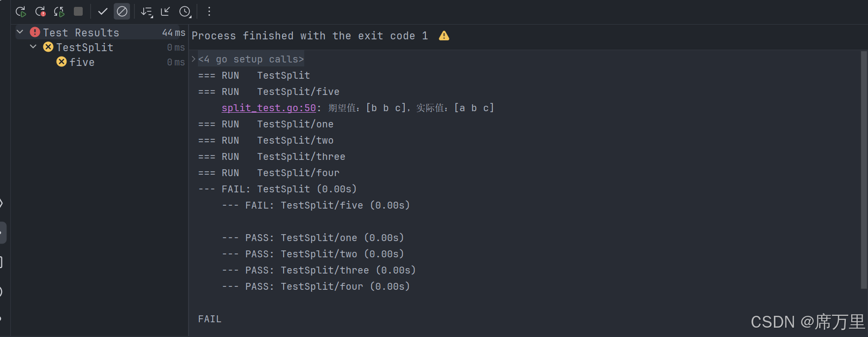Open the split_test.go:50 link
868x337 pixels.
(x=269, y=108)
